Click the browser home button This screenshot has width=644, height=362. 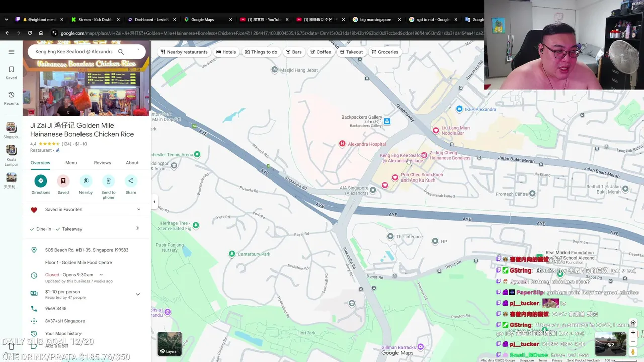(x=41, y=33)
